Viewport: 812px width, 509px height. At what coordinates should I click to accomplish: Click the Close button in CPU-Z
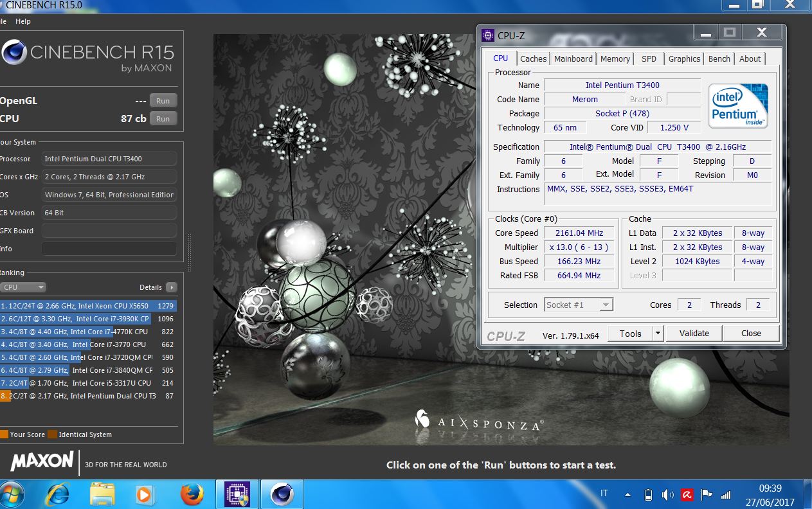[x=751, y=334]
